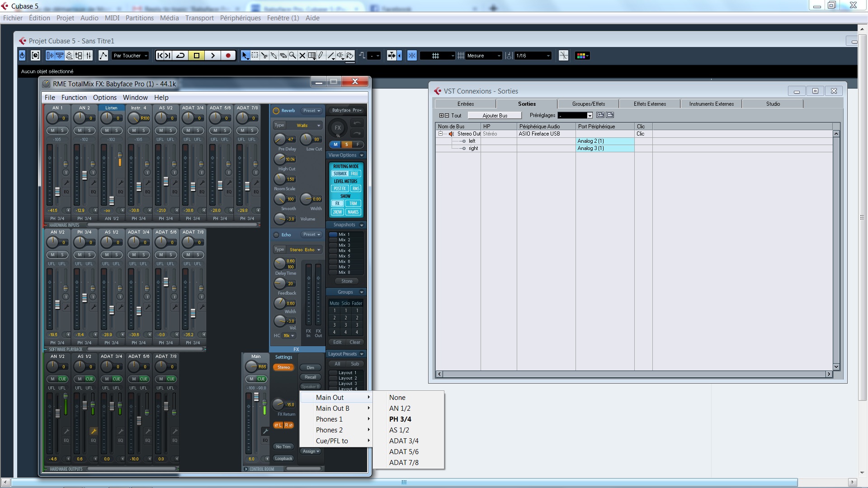Adjust the AN 2 hardware input fader
The image size is (868, 488).
click(x=84, y=175)
